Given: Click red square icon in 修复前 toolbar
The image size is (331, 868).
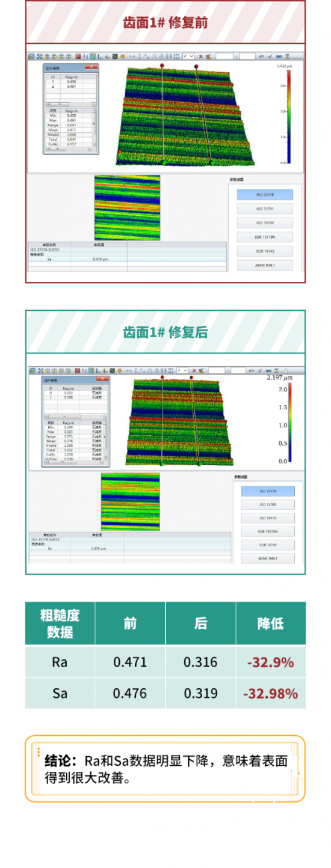Looking at the screenshot, I should [x=78, y=57].
